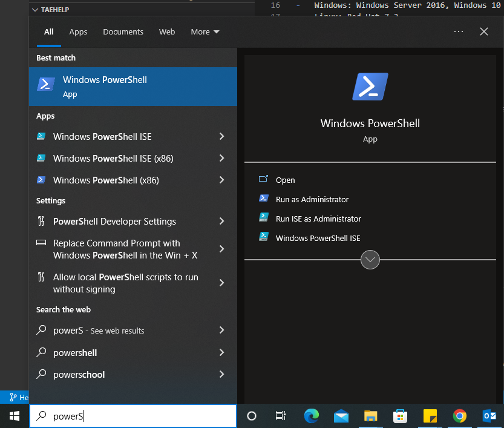This screenshot has height=428, width=504.
Task: Open the search options ellipsis menu
Action: tap(459, 31)
